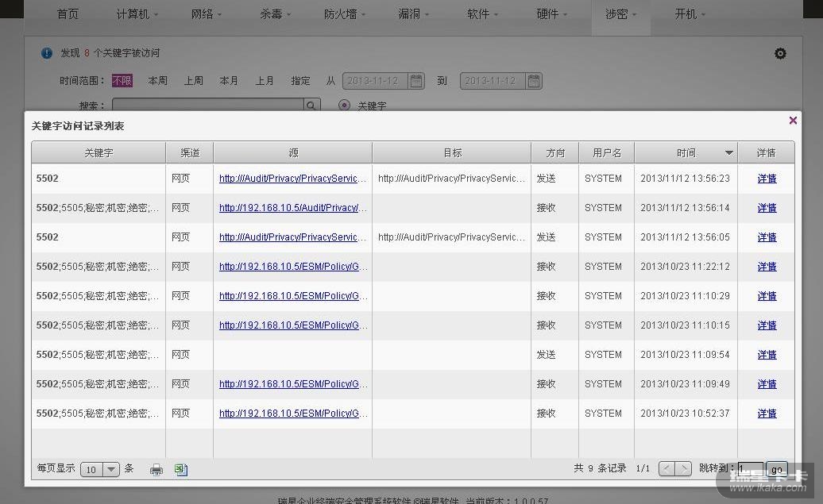
Task: Expand the 每页显示 rows-per-page dropdown
Action: (110, 469)
